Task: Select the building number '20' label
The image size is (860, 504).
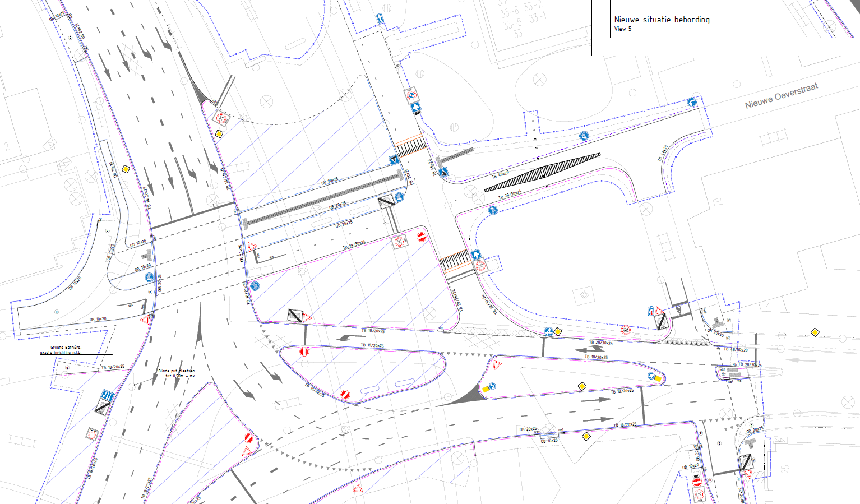Action: (718, 202)
